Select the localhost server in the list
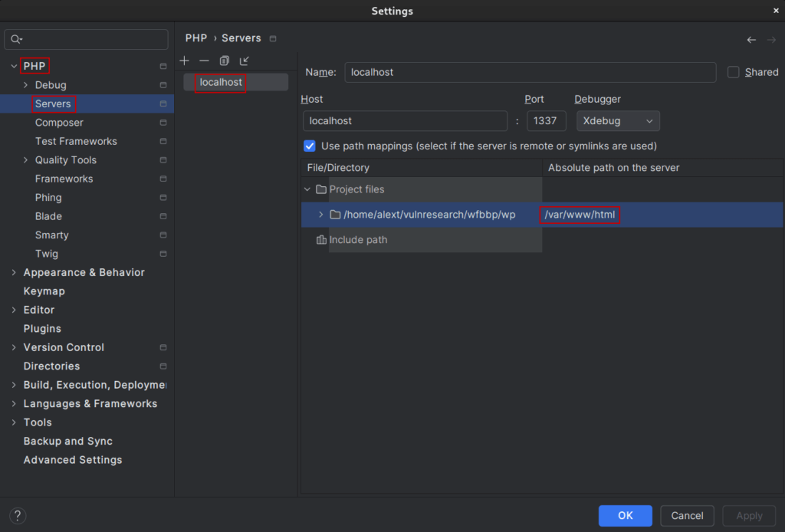This screenshot has height=532, width=785. point(236,82)
